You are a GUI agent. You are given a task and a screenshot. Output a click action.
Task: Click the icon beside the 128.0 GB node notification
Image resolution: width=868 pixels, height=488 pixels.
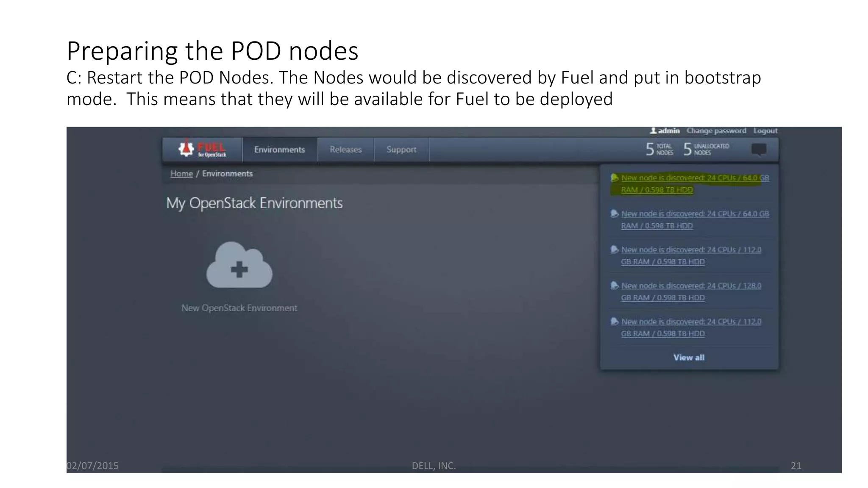615,286
